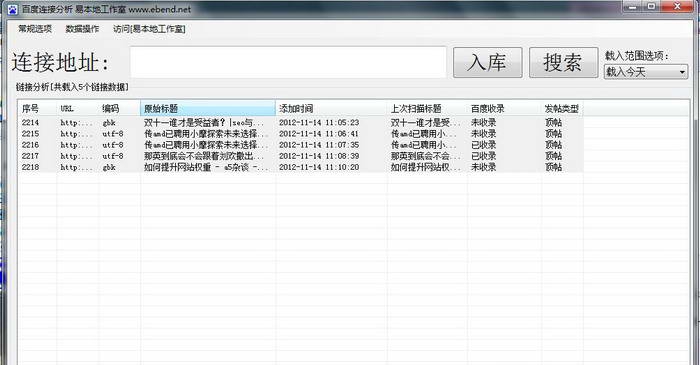Click 未收录 status in row 2214

[483, 122]
